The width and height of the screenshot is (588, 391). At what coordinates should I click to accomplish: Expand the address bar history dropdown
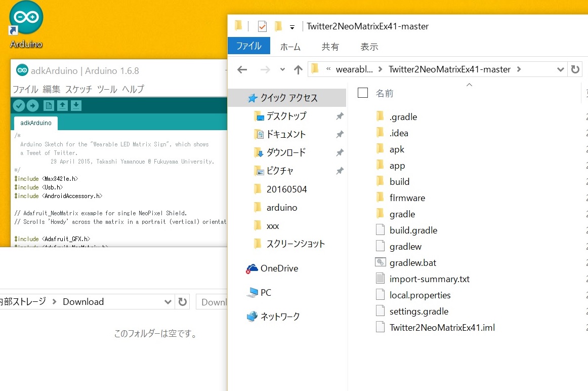click(x=560, y=69)
